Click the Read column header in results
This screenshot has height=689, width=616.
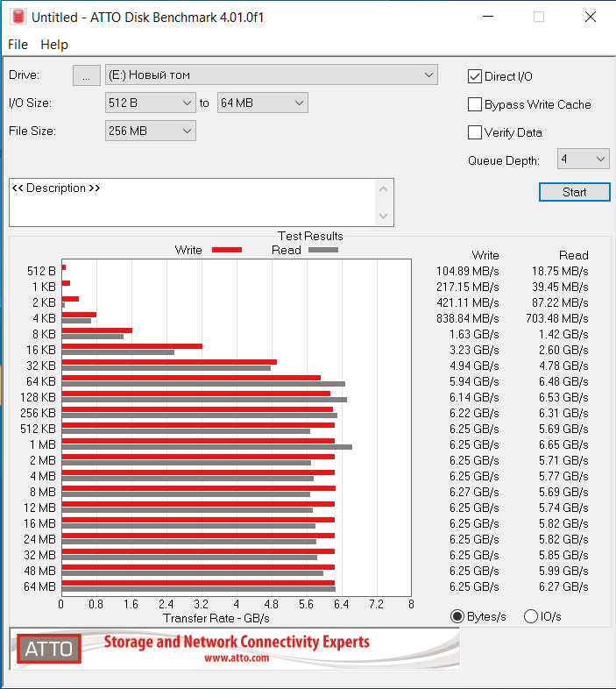(x=573, y=255)
